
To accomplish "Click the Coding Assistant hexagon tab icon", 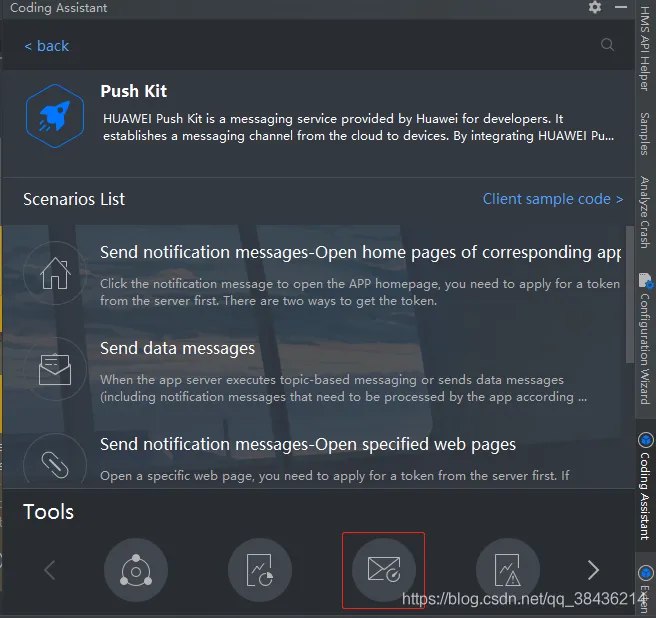I will click(x=646, y=440).
